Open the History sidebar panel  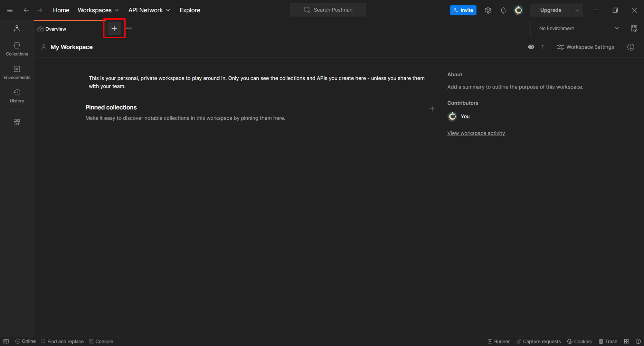pos(17,96)
